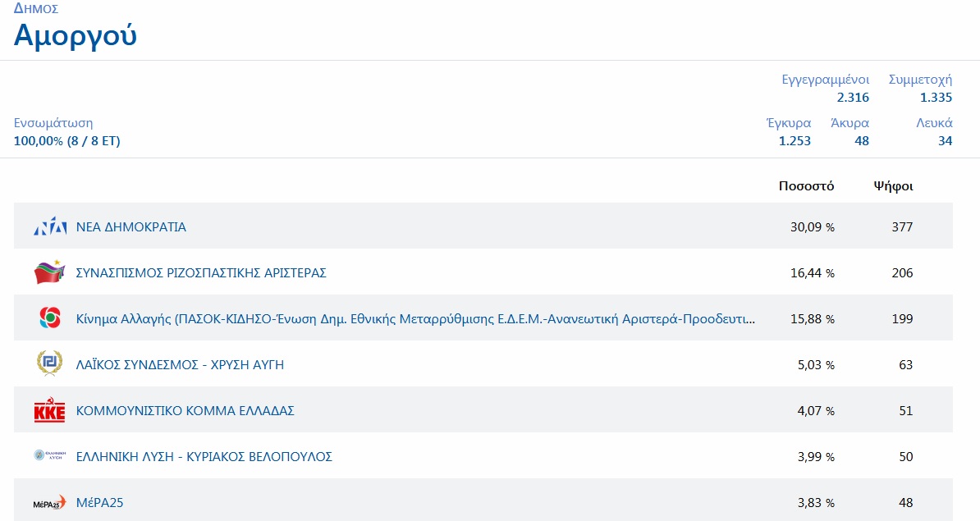
Task: Select the ΜέΡΑ25 party name text
Action: pos(99,503)
